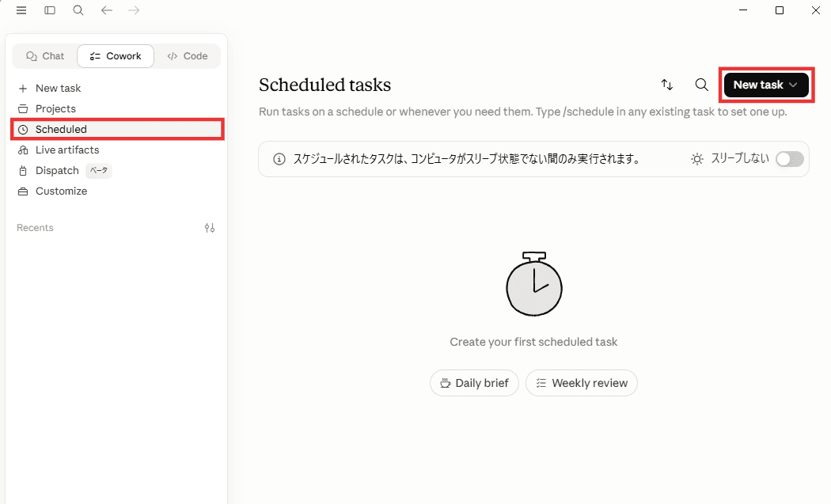Click the sort arrows icon
This screenshot has width=831, height=504.
(667, 85)
